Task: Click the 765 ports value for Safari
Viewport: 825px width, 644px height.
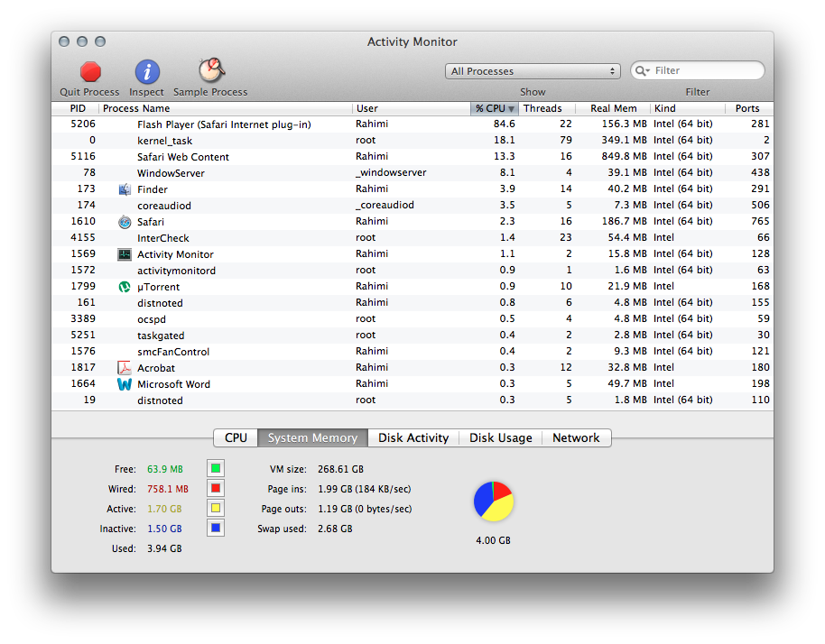Action: 760,221
